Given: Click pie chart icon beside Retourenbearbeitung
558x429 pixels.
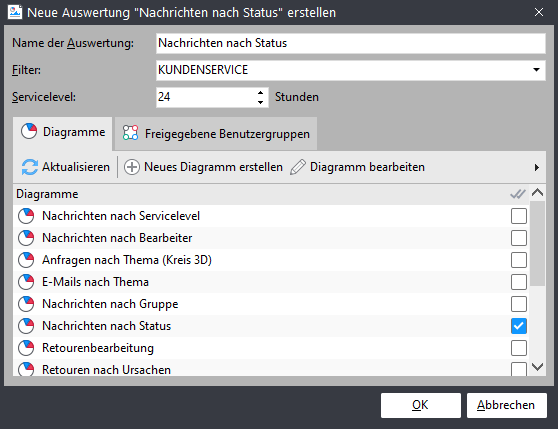Looking at the screenshot, I should pos(26,348).
